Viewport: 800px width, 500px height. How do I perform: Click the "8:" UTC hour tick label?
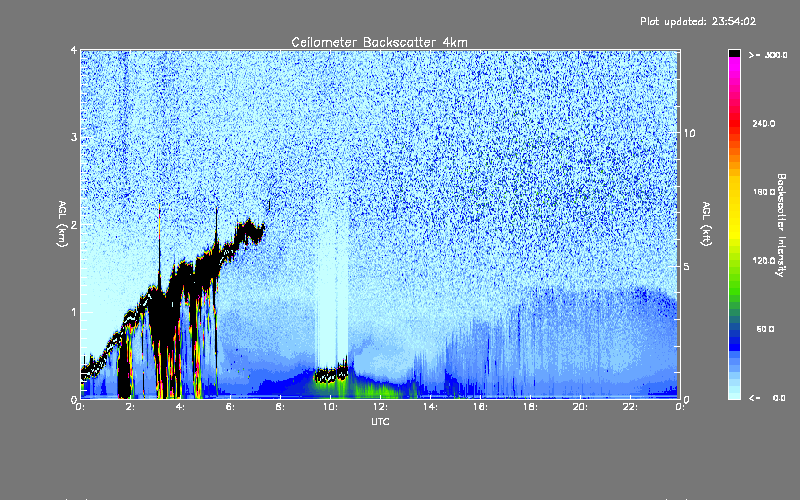point(280,407)
